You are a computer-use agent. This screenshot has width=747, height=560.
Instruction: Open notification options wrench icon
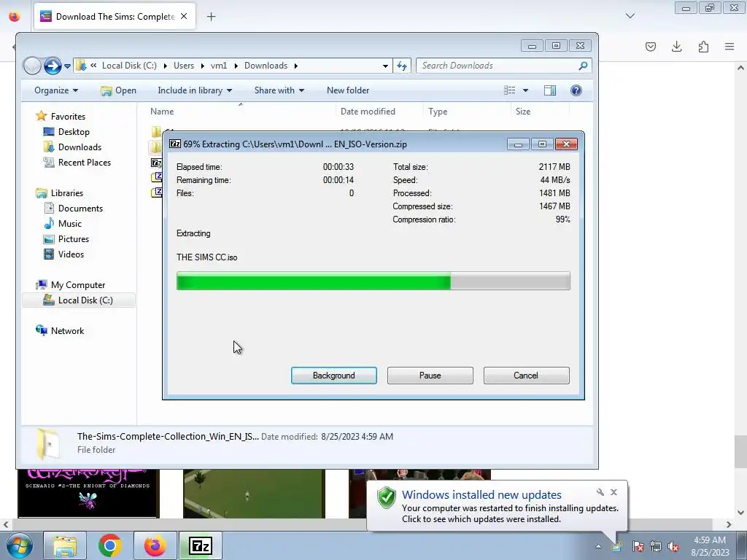click(600, 492)
